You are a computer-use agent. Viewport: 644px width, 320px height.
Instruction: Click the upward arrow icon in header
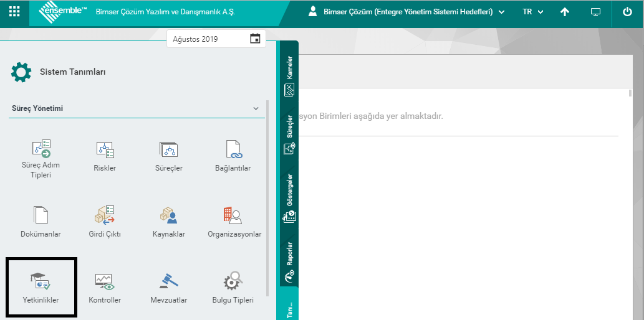pyautogui.click(x=565, y=12)
